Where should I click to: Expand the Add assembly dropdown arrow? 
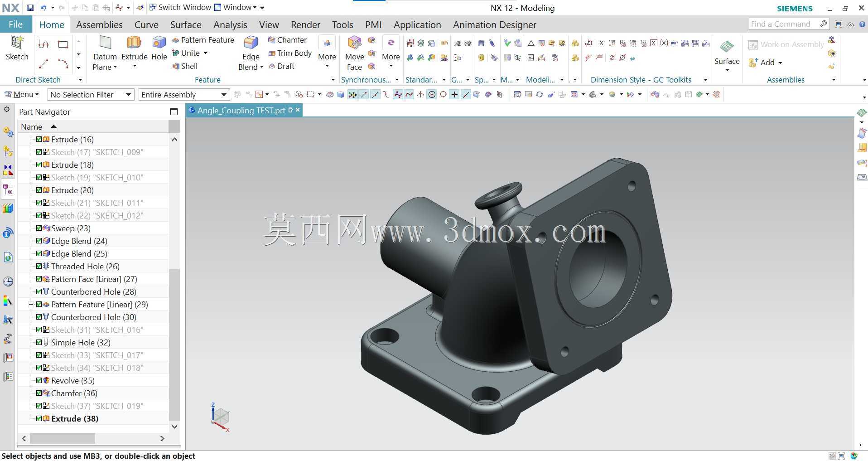(780, 63)
